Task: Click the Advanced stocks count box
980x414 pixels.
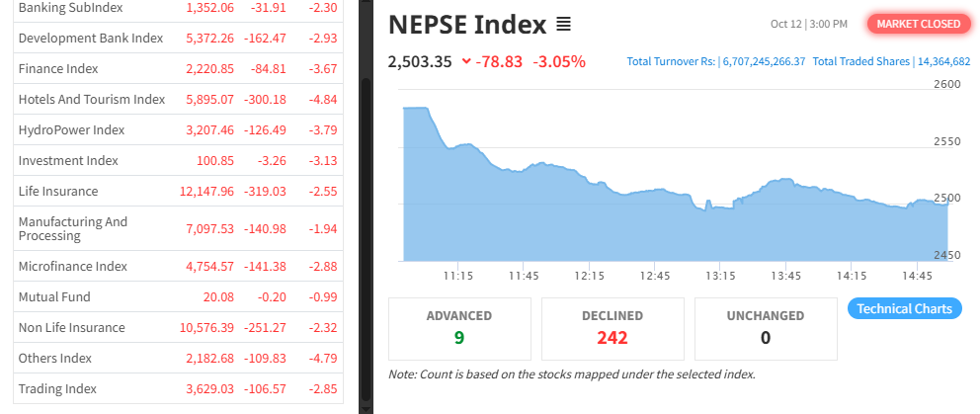Action: click(x=459, y=328)
